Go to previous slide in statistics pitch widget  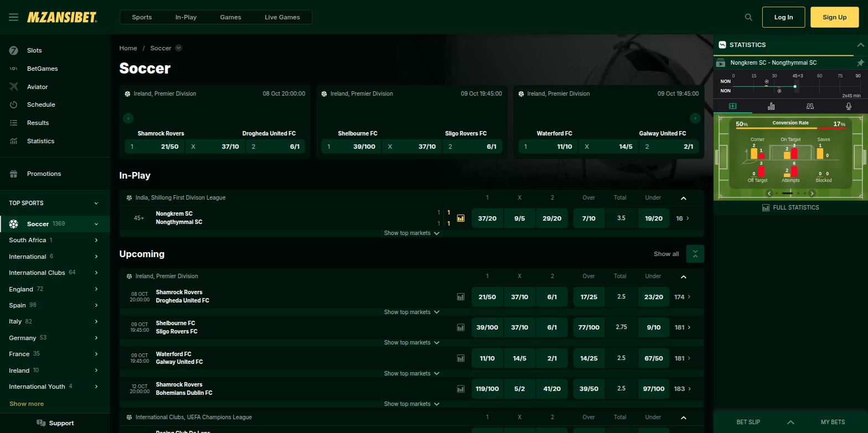[769, 194]
